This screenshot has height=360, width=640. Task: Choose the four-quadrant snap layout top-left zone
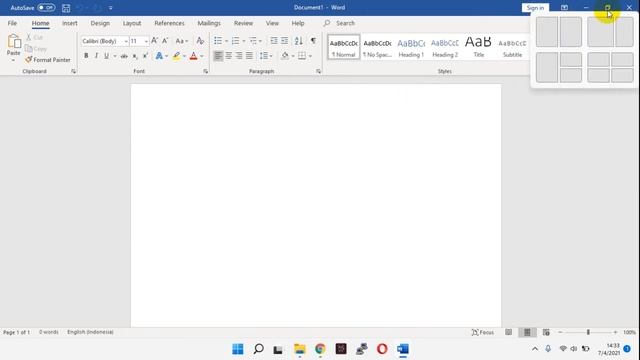(x=598, y=60)
